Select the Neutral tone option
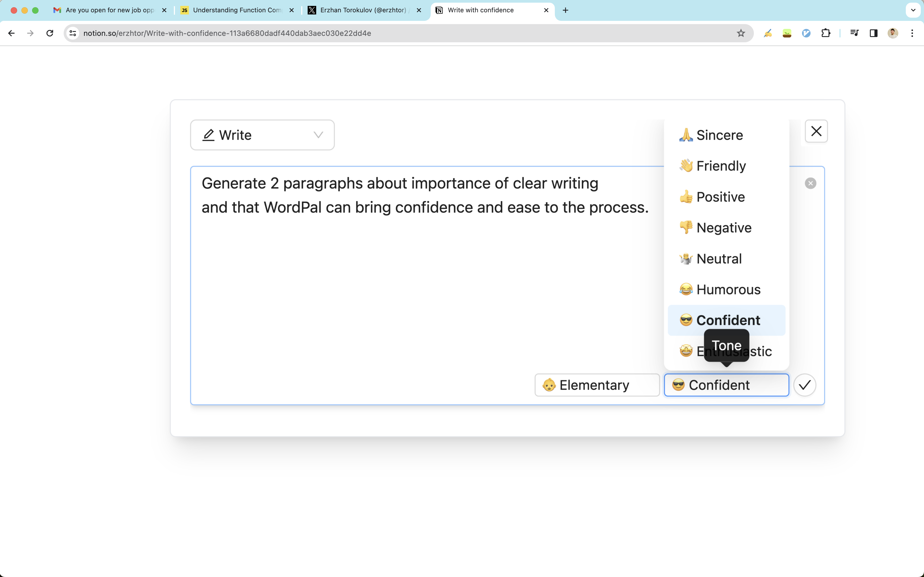The height and width of the screenshot is (577, 924). pyautogui.click(x=727, y=259)
